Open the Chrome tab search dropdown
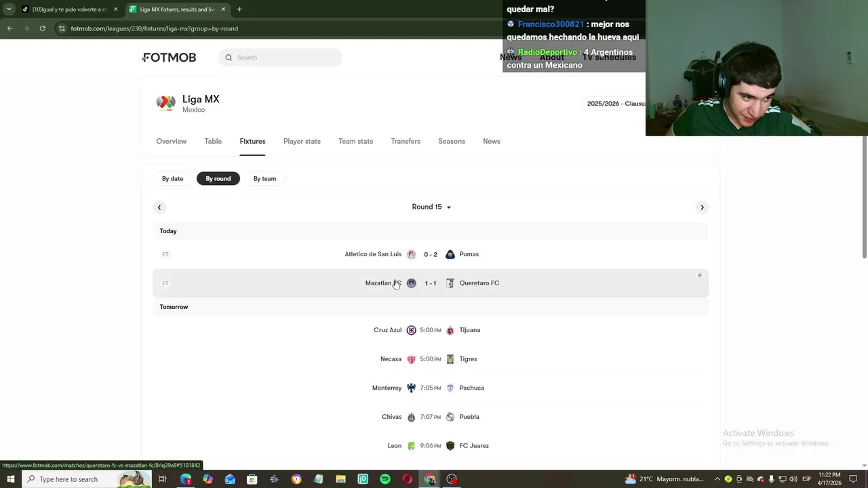868x488 pixels. pos(9,9)
